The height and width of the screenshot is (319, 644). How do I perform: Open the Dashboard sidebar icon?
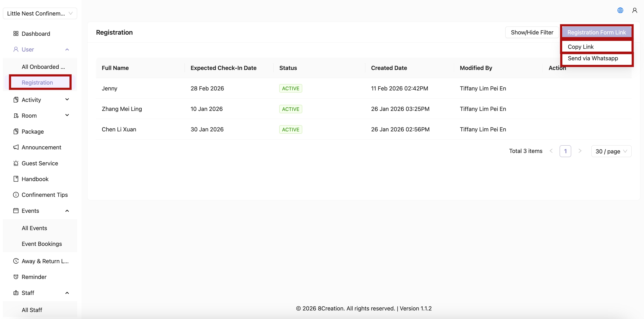tap(16, 33)
